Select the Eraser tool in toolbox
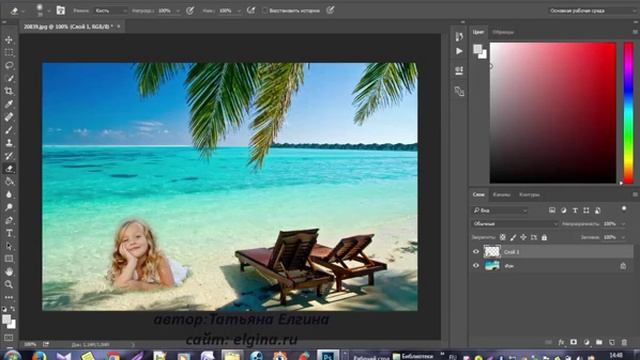 pos(9,169)
